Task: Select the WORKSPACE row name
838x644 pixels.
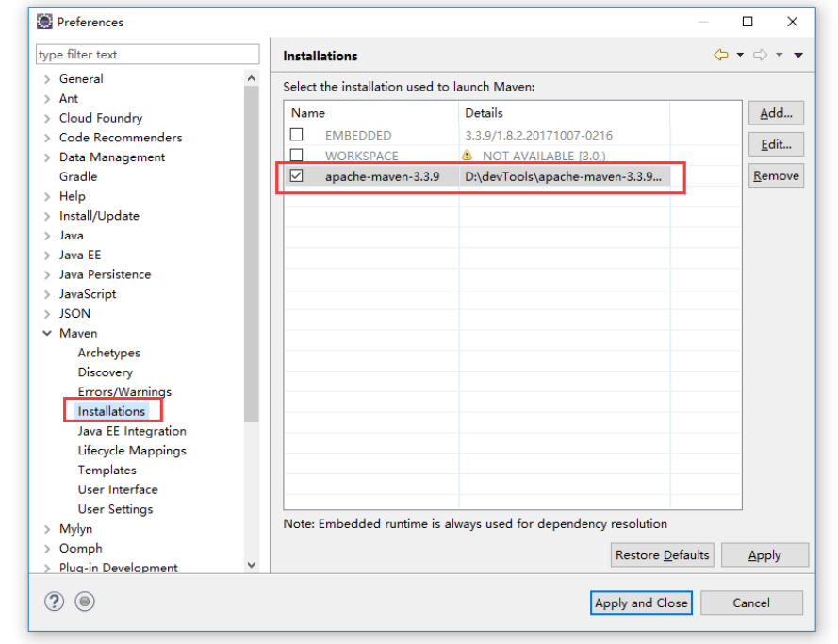Action: 362,157
